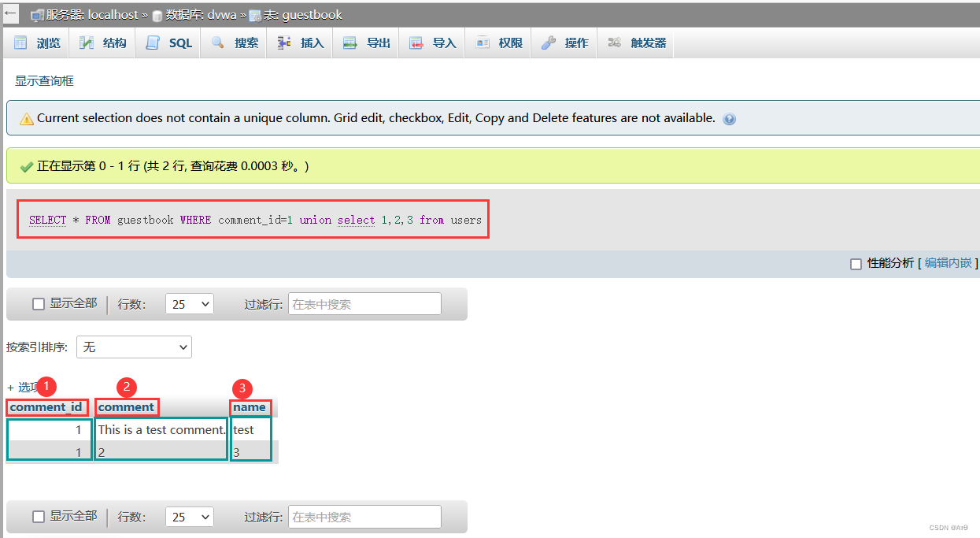Click the Structure tab icon

87,43
